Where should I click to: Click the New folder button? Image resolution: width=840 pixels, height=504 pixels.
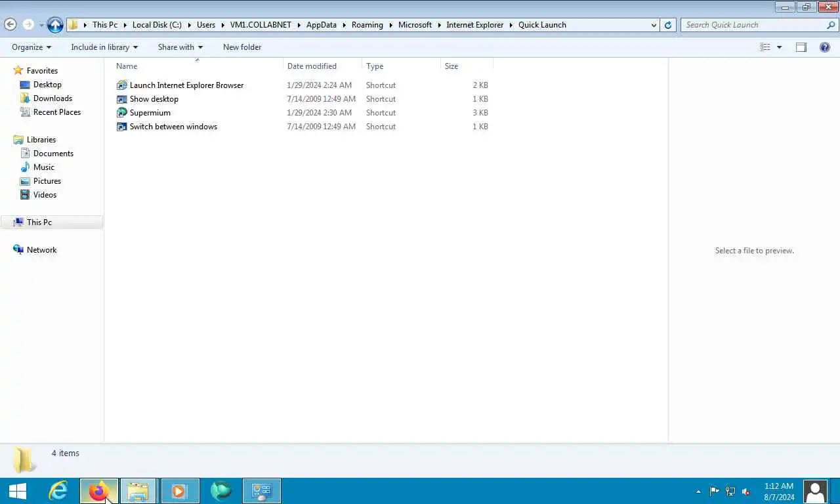(242, 47)
